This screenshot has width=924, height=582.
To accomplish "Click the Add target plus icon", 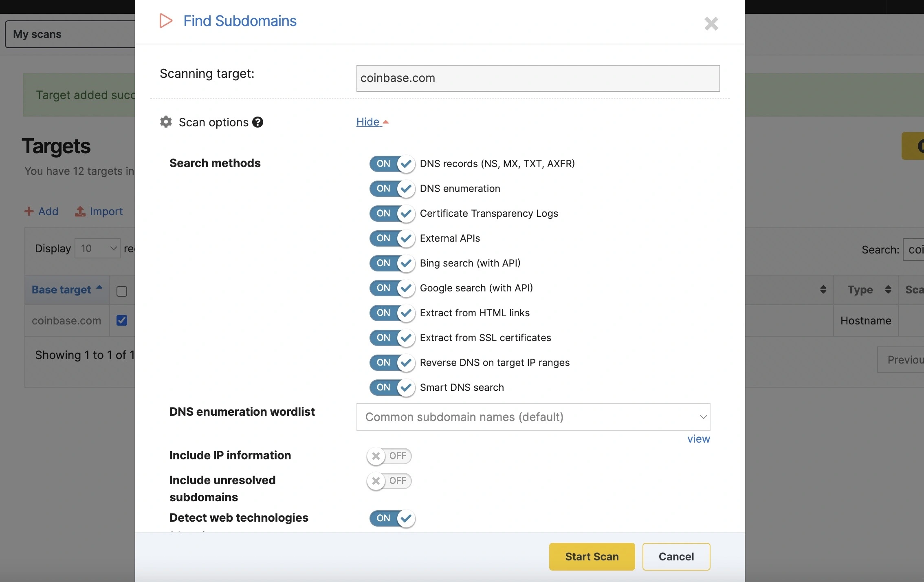I will pyautogui.click(x=29, y=211).
